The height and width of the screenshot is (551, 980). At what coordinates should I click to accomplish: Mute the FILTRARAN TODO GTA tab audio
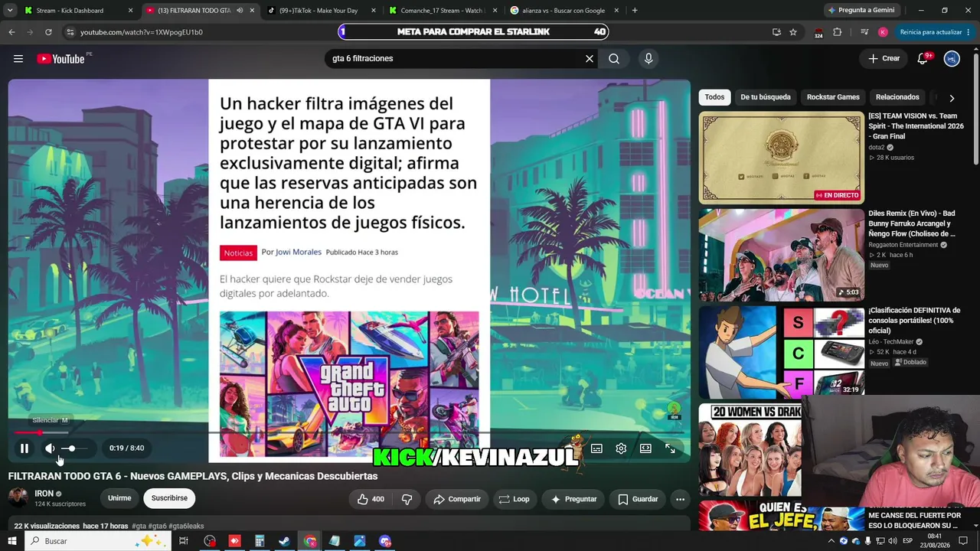[x=240, y=11]
